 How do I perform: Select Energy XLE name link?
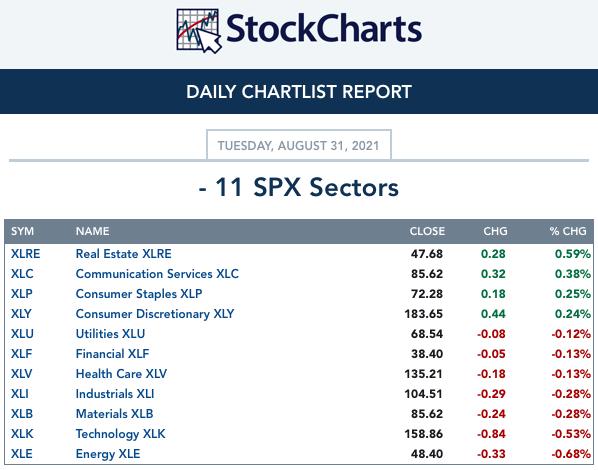click(x=108, y=454)
